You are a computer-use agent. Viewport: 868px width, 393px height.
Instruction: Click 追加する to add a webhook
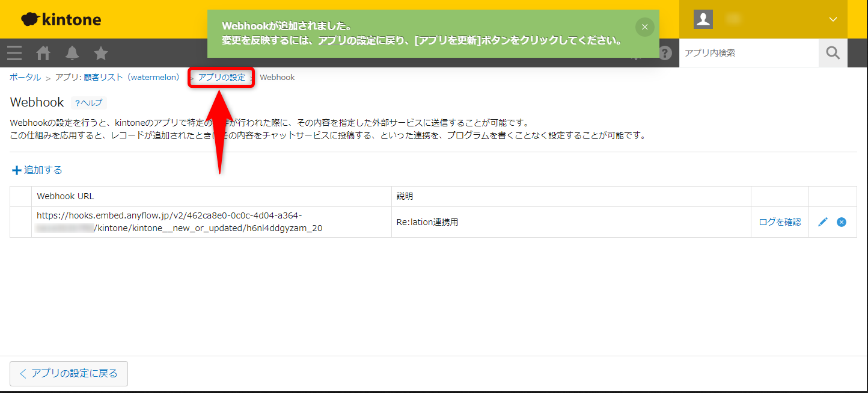(x=37, y=170)
